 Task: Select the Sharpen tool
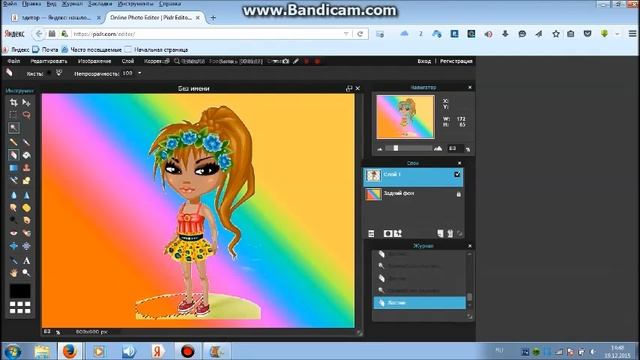pyautogui.click(x=27, y=195)
